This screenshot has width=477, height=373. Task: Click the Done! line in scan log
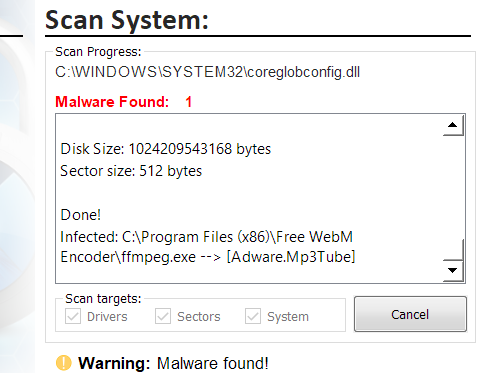pos(81,215)
